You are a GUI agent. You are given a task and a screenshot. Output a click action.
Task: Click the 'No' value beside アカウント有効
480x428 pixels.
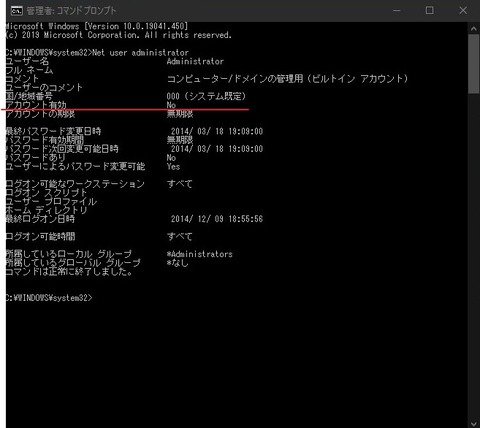[x=171, y=105]
